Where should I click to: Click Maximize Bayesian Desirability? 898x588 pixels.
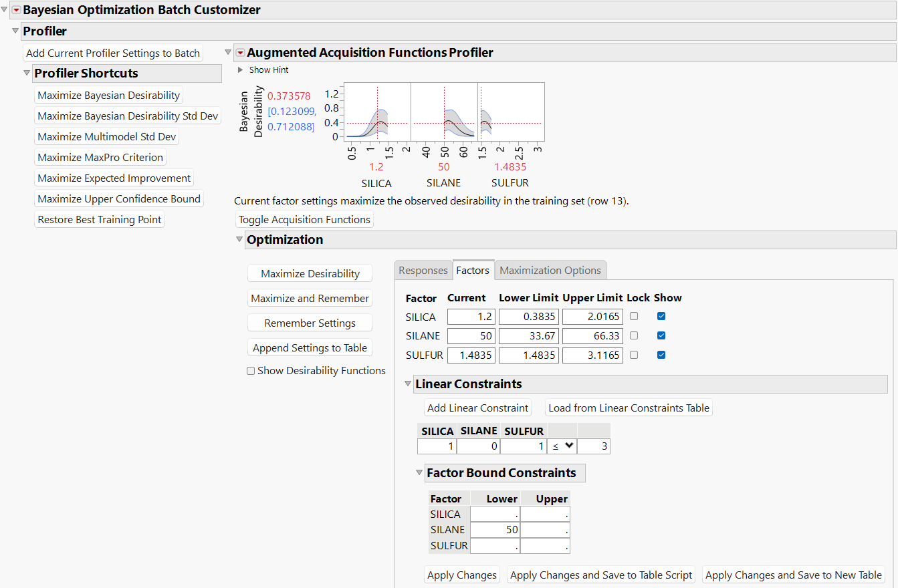pyautogui.click(x=108, y=95)
